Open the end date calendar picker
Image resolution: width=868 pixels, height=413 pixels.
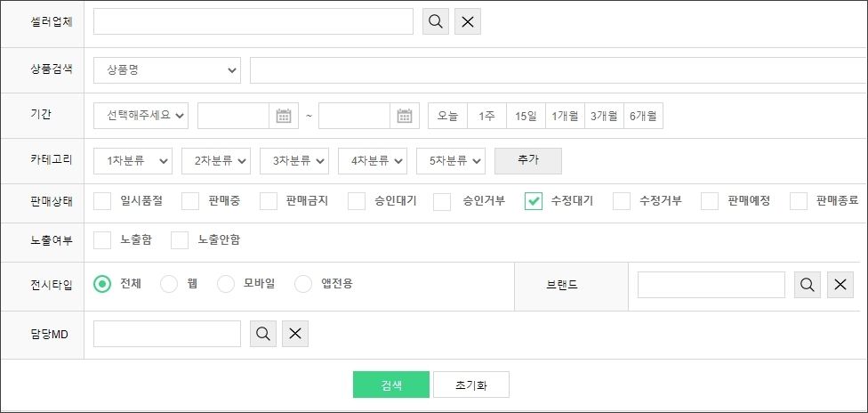click(404, 116)
